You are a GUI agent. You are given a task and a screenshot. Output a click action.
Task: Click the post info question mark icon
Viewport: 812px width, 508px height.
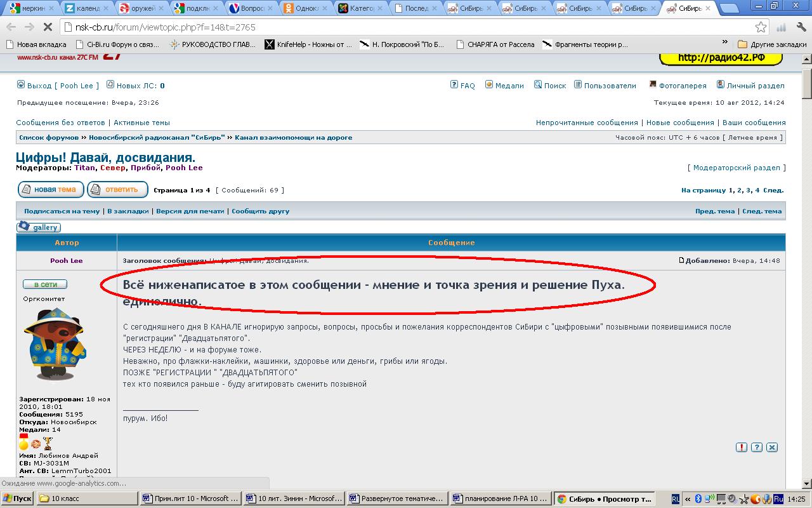(757, 447)
